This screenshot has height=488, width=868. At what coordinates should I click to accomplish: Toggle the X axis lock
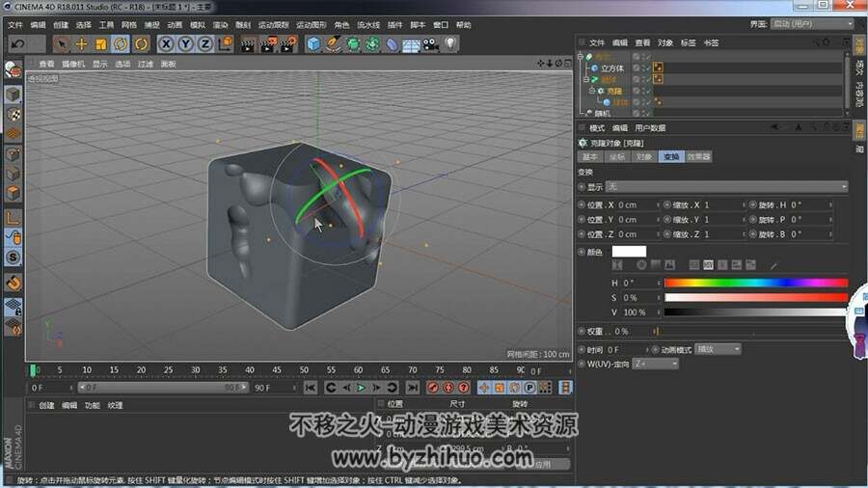tap(166, 43)
